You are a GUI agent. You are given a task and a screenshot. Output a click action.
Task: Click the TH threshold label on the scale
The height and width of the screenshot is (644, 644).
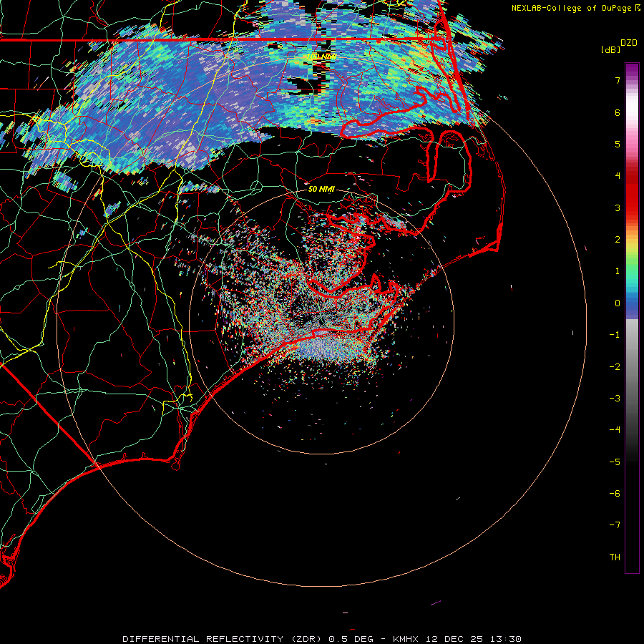click(615, 557)
